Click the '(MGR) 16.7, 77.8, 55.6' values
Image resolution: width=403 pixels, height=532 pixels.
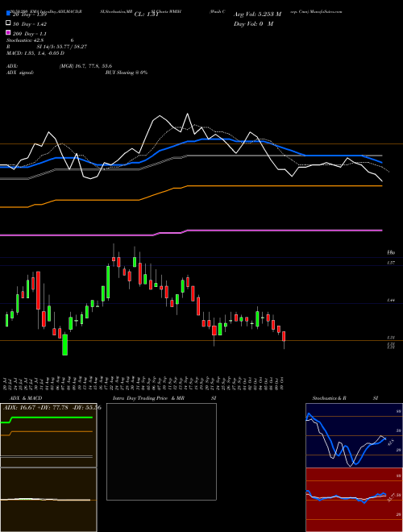(x=85, y=66)
